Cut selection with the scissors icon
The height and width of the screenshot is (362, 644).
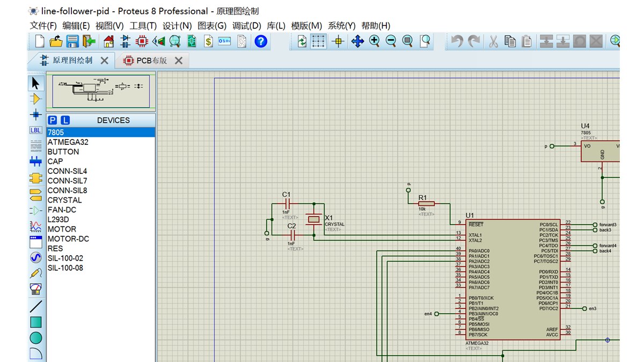pos(494,41)
